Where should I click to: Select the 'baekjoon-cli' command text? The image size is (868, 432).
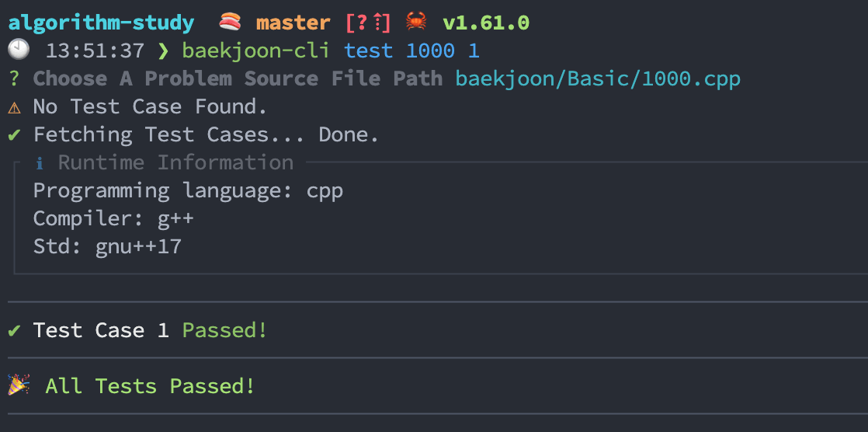point(255,51)
